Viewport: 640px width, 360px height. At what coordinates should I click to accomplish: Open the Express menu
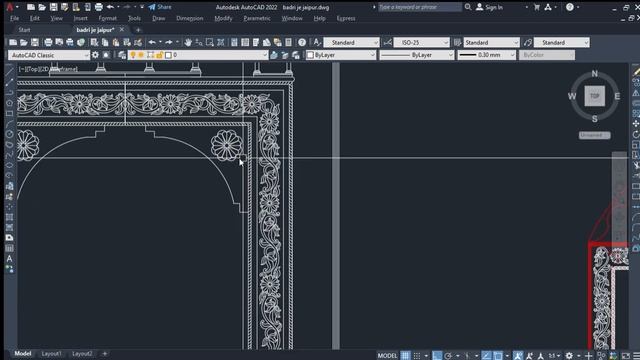coord(346,18)
